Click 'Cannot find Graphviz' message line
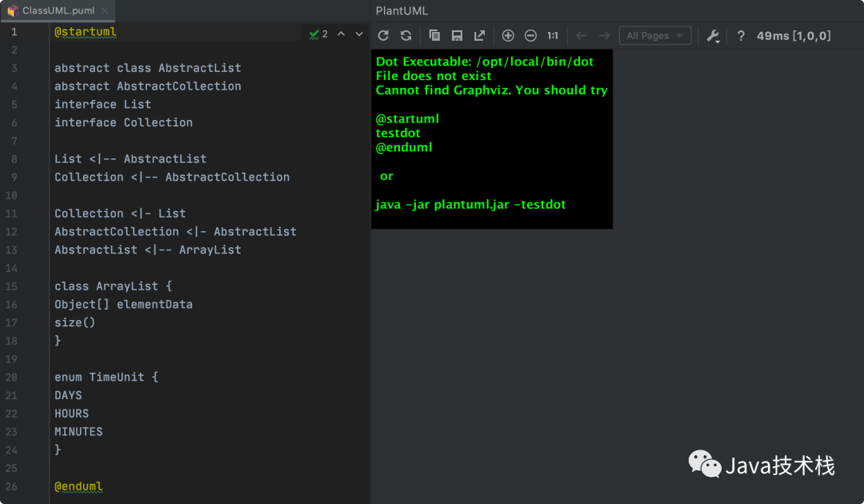The image size is (864, 504). (491, 90)
